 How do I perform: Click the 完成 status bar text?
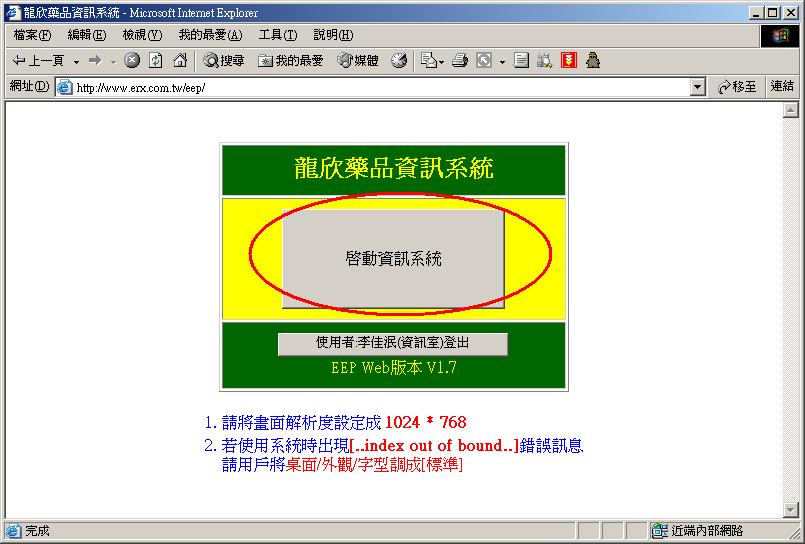[x=37, y=531]
